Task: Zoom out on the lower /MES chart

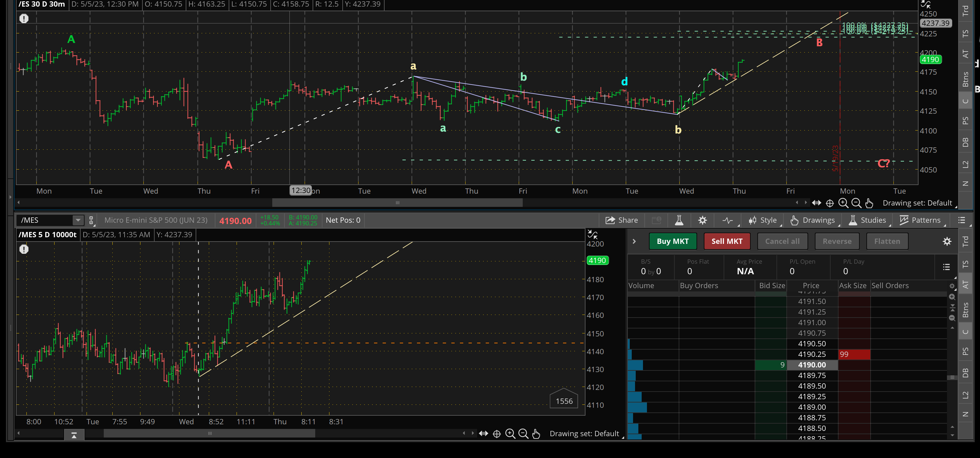Action: [x=523, y=434]
